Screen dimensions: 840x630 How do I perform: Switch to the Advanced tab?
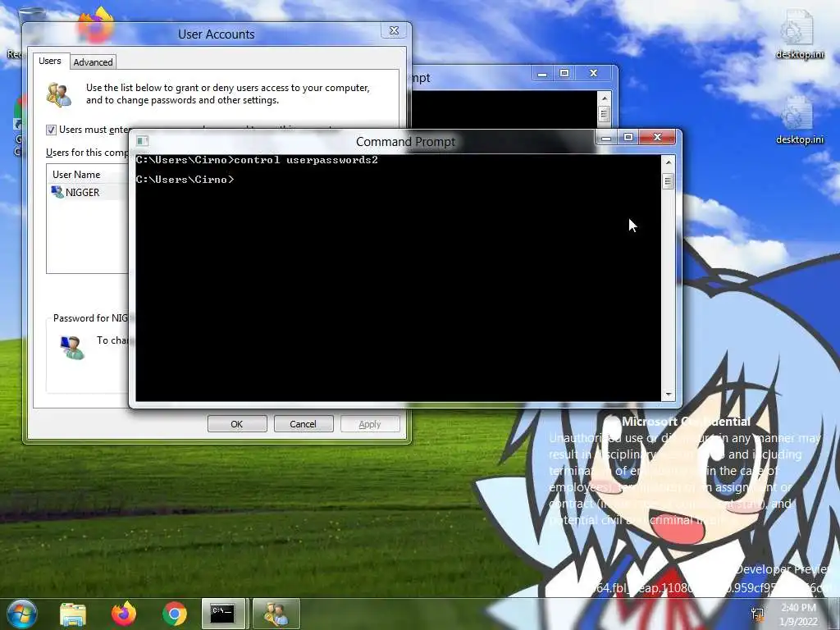click(x=94, y=62)
